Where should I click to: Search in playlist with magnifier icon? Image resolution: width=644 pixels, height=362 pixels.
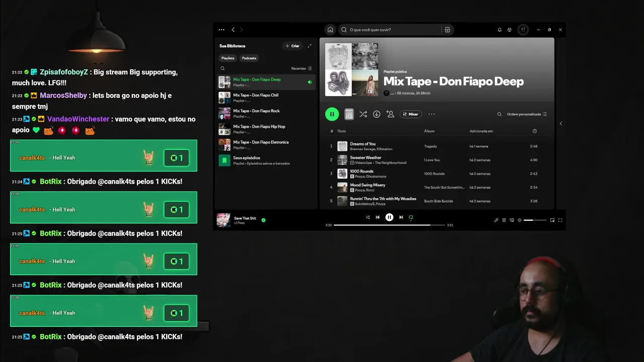point(499,114)
